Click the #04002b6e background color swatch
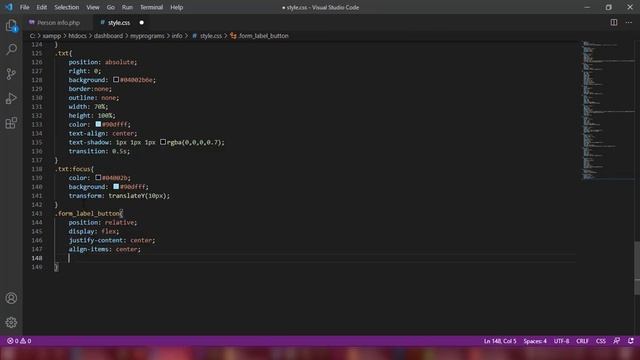The height and width of the screenshot is (360, 640). pyautogui.click(x=116, y=80)
